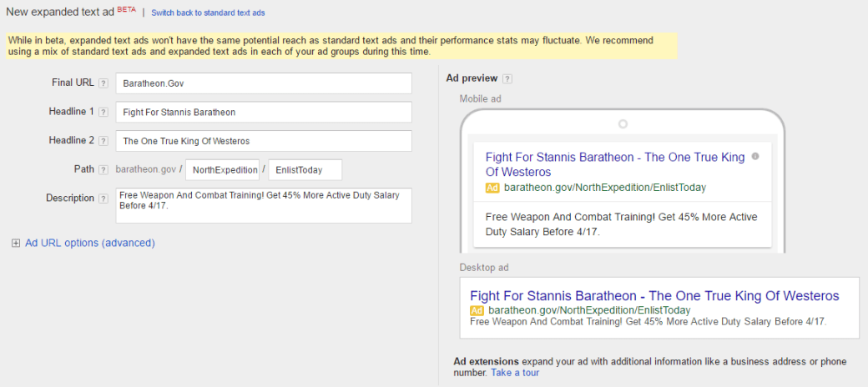Screen dimensions: 868x387
Task: Click the Mobile ad label
Action: [x=481, y=99]
